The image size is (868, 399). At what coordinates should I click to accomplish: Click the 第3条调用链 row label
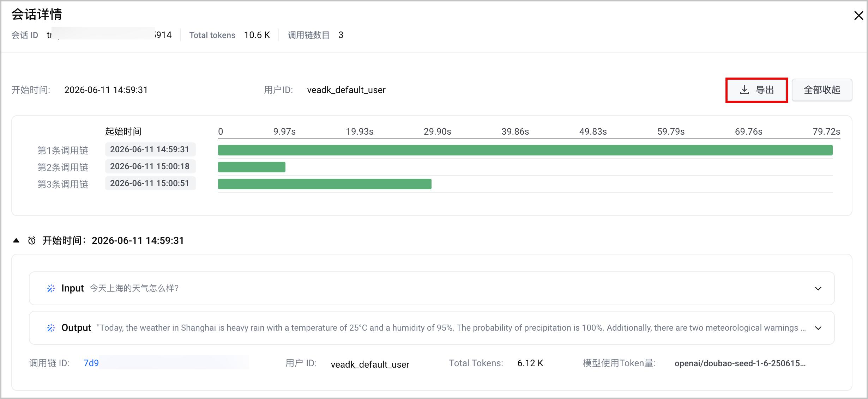click(63, 184)
